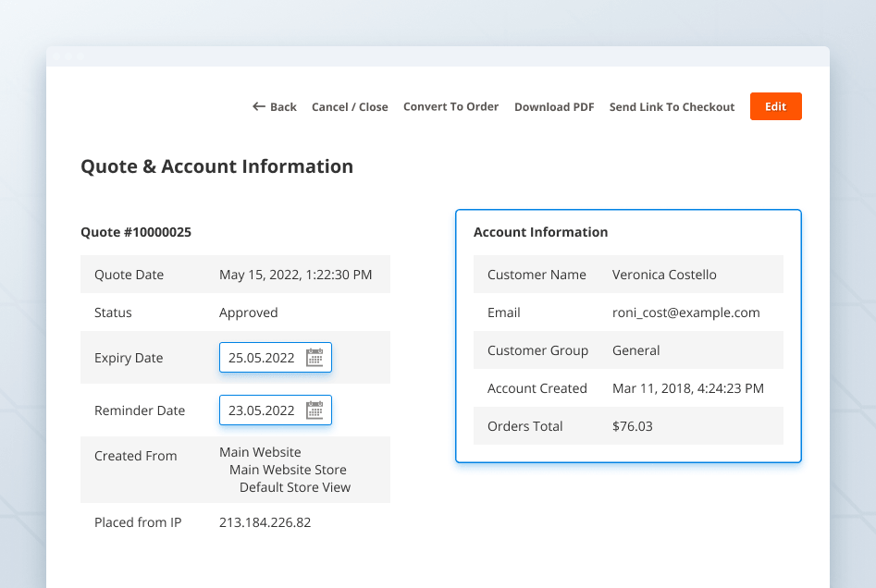Image resolution: width=876 pixels, height=588 pixels.
Task: Click Convert To Order
Action: [450, 106]
